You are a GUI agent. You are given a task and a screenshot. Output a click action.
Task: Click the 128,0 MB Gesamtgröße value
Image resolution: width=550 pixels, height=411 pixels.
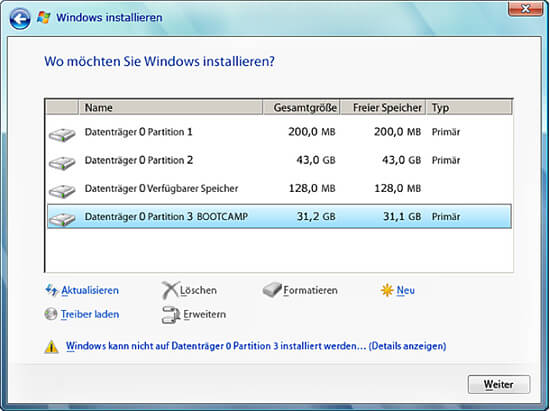[312, 188]
